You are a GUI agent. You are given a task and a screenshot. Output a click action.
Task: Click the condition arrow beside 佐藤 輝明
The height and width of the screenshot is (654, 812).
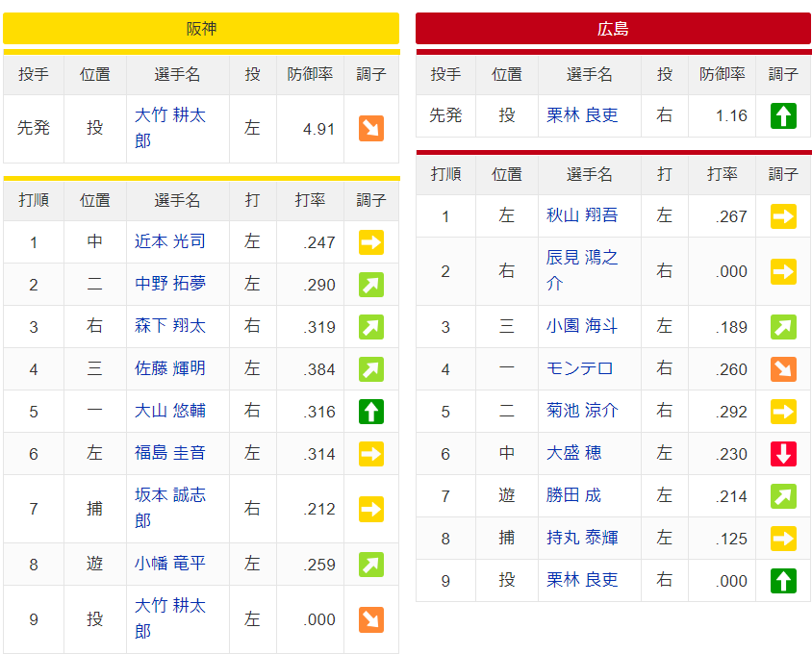(x=370, y=369)
